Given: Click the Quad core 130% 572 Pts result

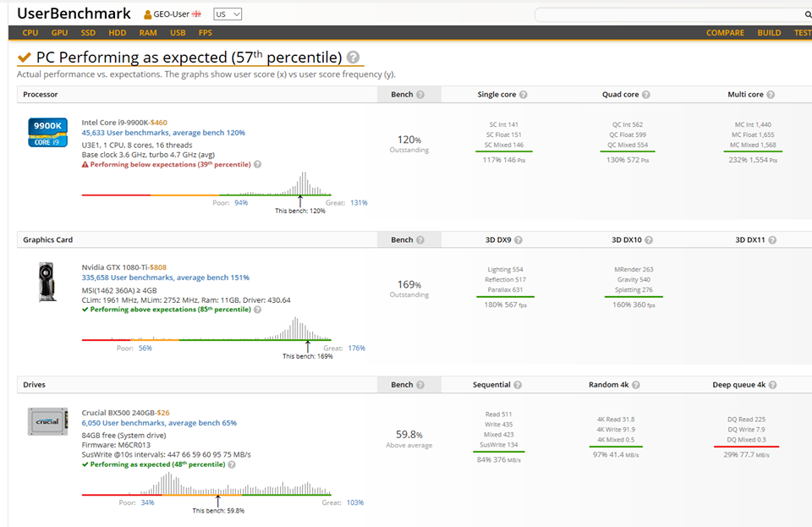Looking at the screenshot, I should (628, 161).
